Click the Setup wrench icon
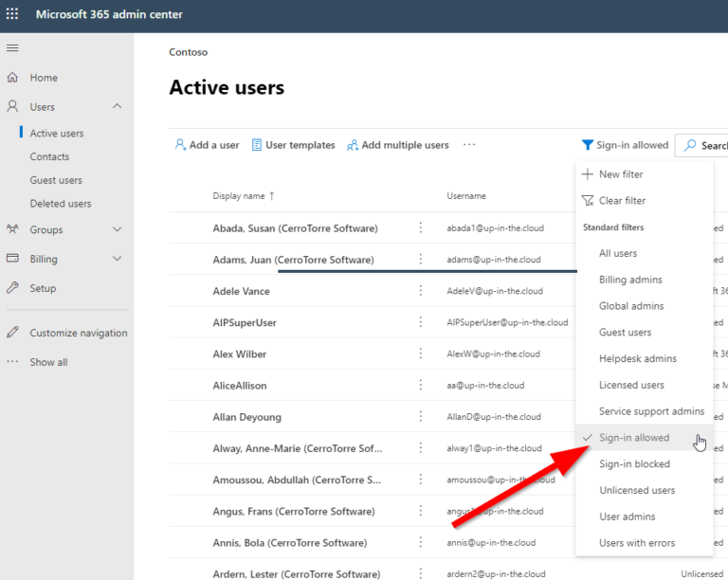Image resolution: width=728 pixels, height=580 pixels. click(12, 288)
